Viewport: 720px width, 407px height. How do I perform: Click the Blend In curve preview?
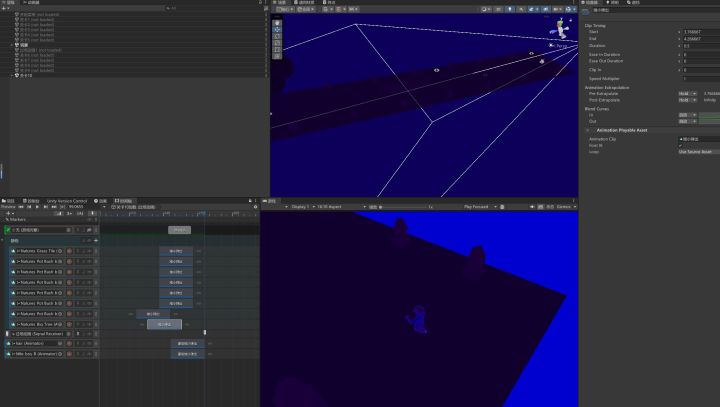pos(709,115)
